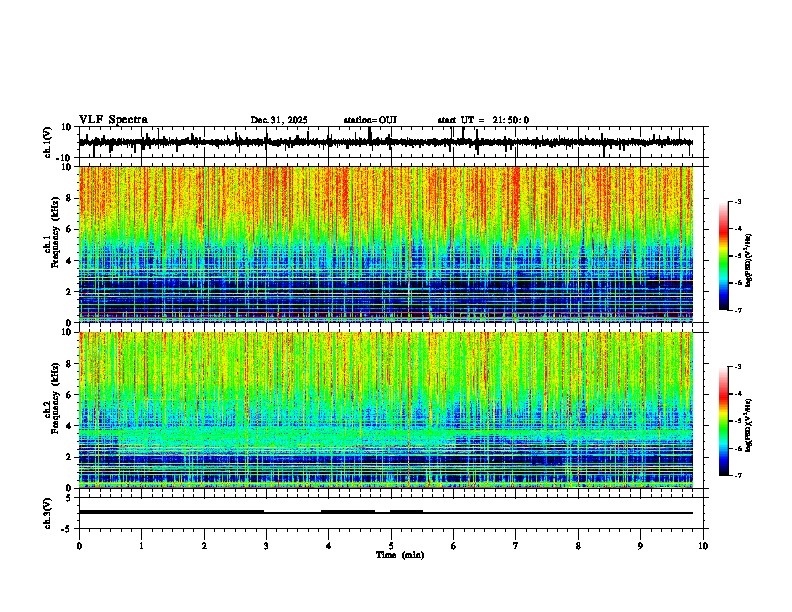
Task: Click the 'Time (min)' axis label
Action: tap(400, 555)
